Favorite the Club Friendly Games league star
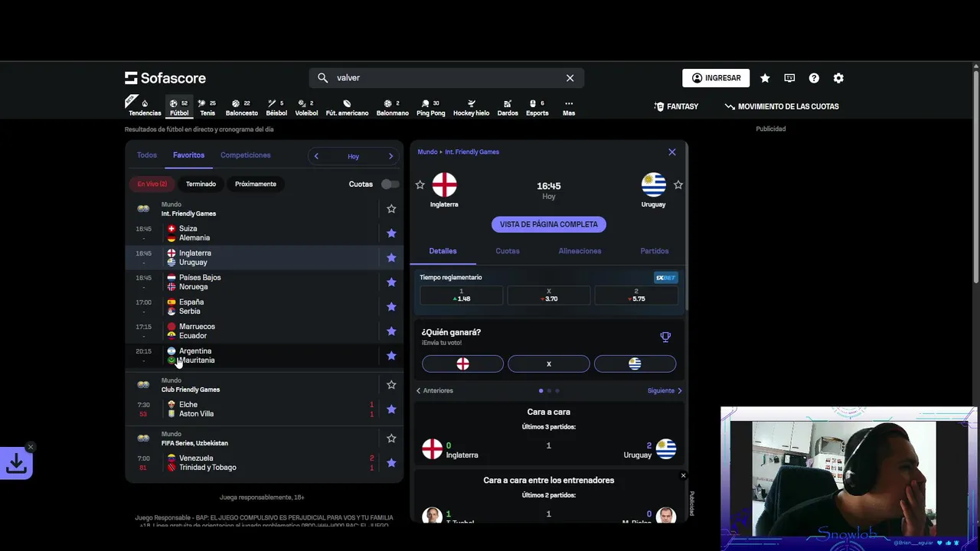980x551 pixels. click(391, 385)
